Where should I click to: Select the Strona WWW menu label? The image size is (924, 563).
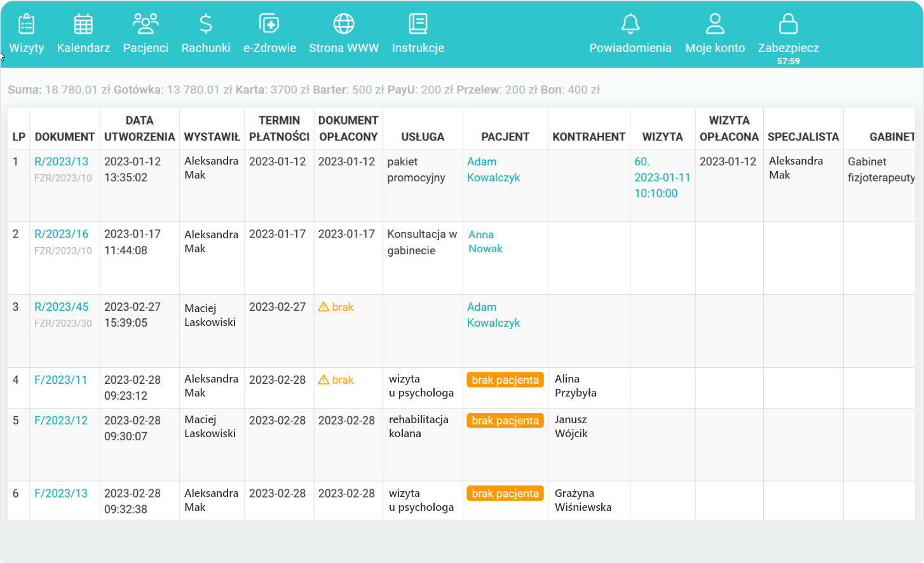click(x=344, y=48)
